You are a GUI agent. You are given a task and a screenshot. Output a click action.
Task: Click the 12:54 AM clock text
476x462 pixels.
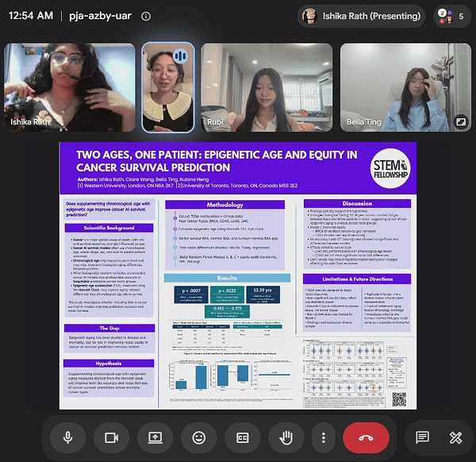[31, 16]
